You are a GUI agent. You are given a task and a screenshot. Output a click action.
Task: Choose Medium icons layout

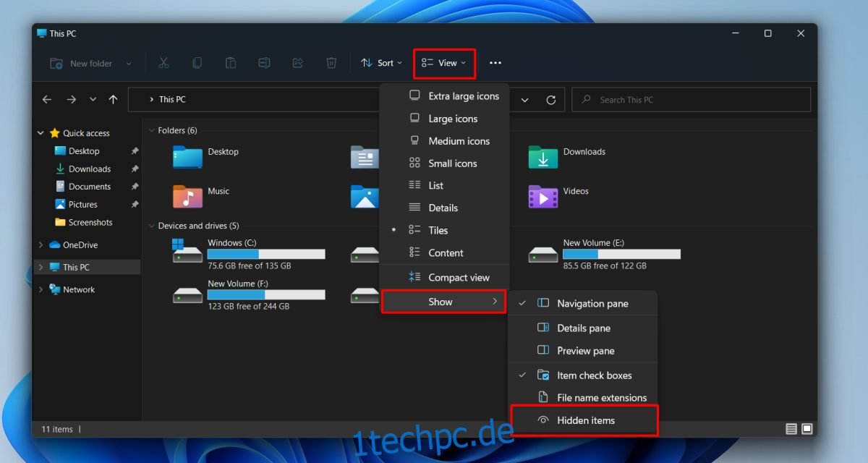pos(444,140)
